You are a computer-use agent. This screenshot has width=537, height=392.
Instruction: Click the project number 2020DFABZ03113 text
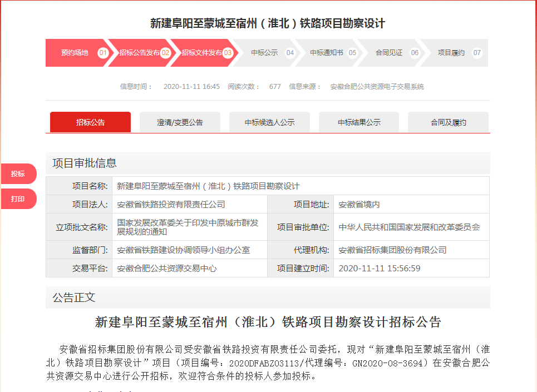265,363
